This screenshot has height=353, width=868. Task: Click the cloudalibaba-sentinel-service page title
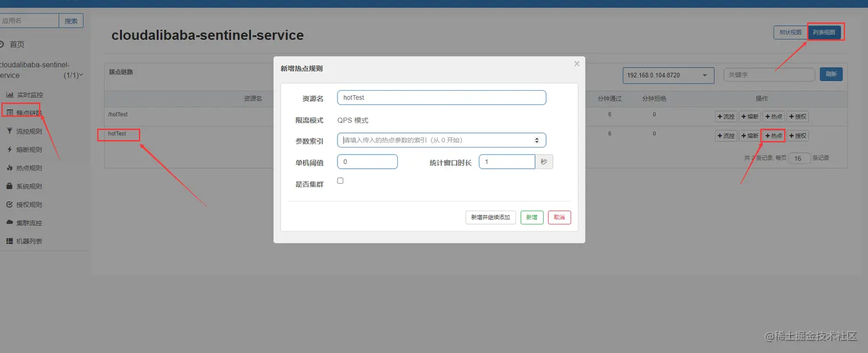[x=207, y=35]
